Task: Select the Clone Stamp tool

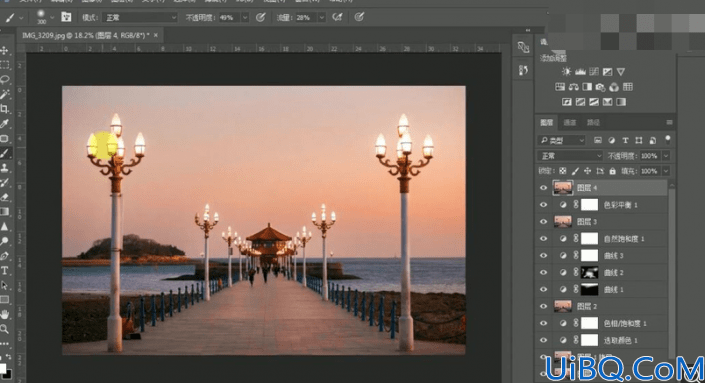Action: pyautogui.click(x=4, y=168)
